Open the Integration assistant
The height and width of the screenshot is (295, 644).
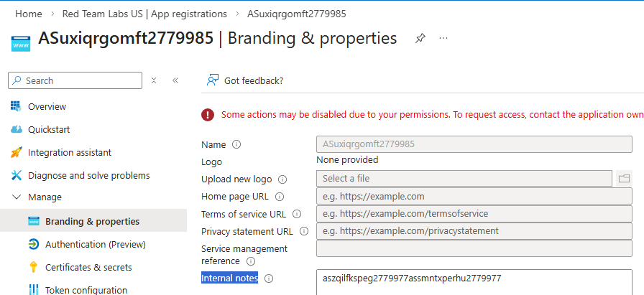[x=70, y=152]
